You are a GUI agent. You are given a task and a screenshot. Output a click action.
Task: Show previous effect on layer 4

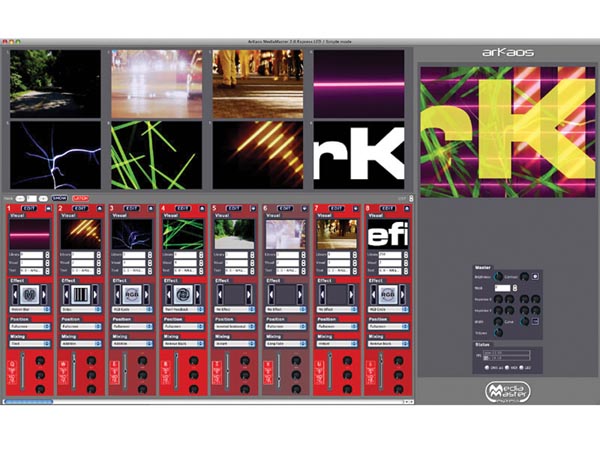pyautogui.click(x=169, y=294)
